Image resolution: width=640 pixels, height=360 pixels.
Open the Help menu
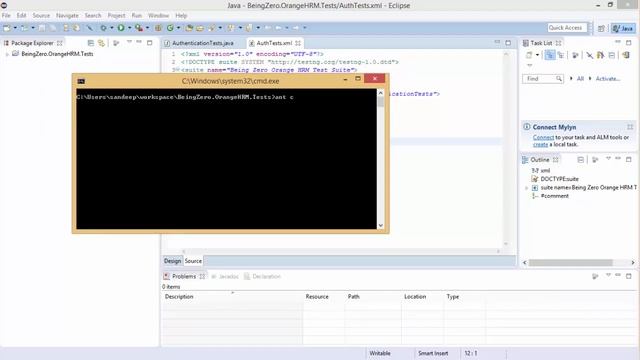click(x=181, y=16)
